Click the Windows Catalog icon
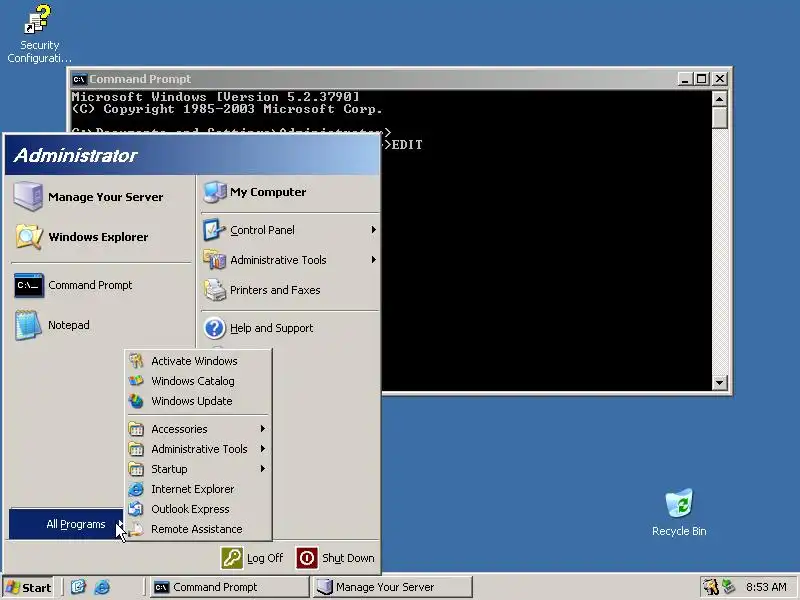This screenshot has width=800, height=600. point(136,381)
